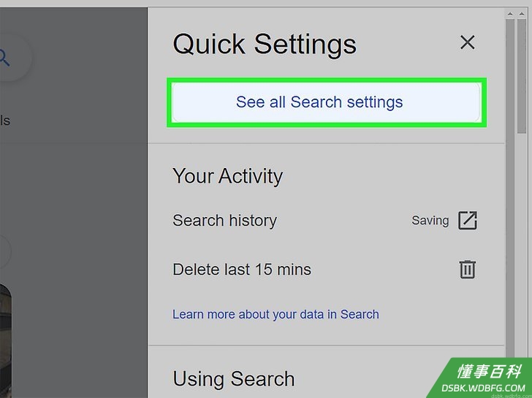Click the green DSBK.WDBFG.COM watermark logo

482,378
